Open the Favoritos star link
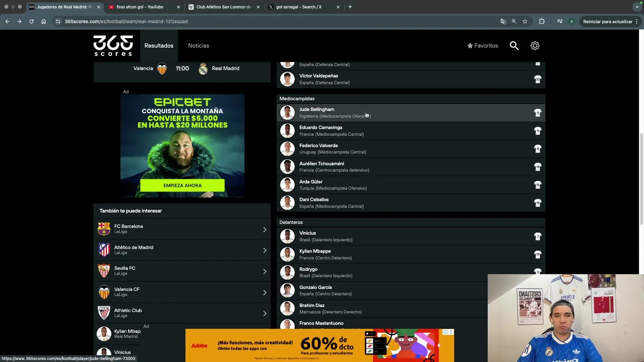This screenshot has width=644, height=362. [482, 46]
